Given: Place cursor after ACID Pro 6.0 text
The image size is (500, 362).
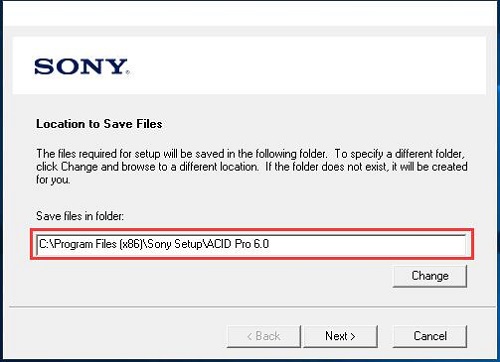Looking at the screenshot, I should coord(271,244).
